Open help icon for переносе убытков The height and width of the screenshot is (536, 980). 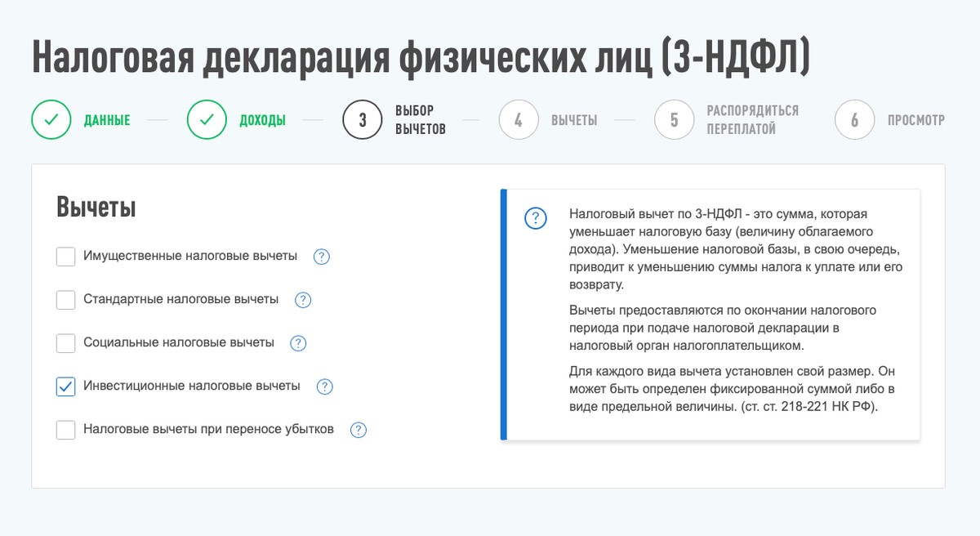click(359, 430)
